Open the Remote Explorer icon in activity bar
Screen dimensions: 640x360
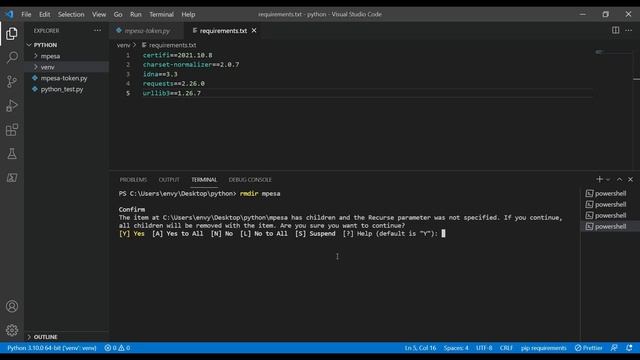(x=12, y=178)
